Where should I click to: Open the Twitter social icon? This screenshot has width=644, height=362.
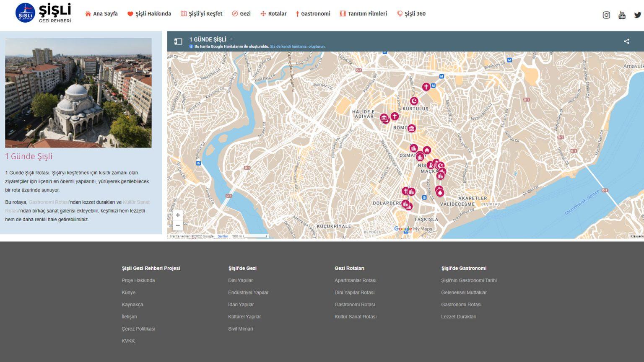point(637,15)
